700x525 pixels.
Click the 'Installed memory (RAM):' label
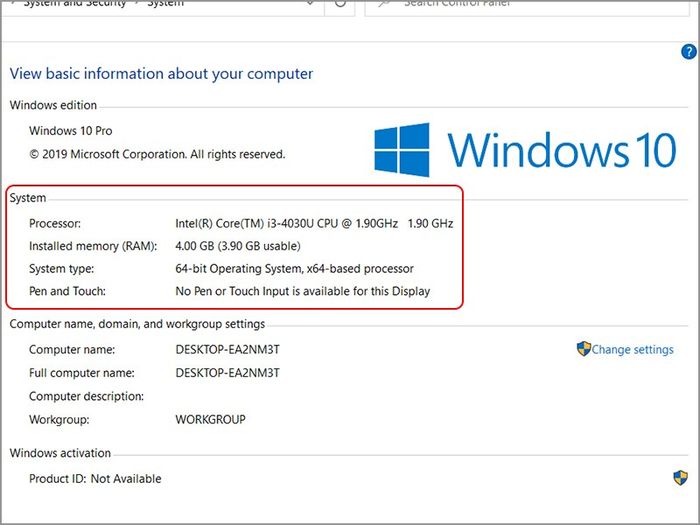pos(93,246)
